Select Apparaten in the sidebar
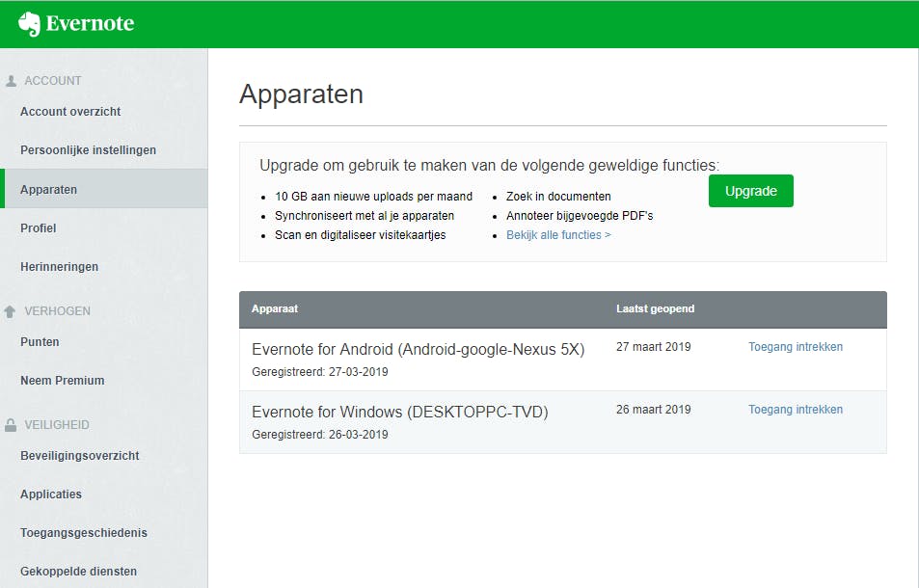Image resolution: width=919 pixels, height=588 pixels. (x=49, y=190)
